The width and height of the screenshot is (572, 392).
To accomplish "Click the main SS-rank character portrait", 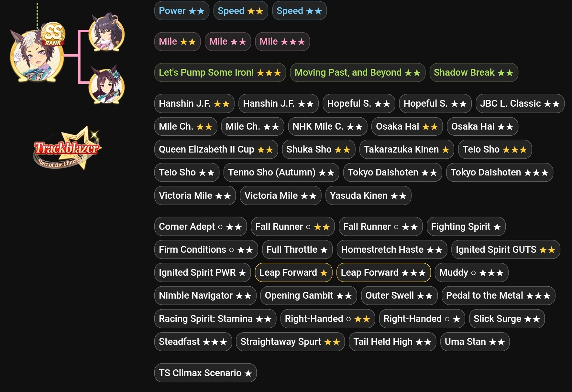I will 36,56.
